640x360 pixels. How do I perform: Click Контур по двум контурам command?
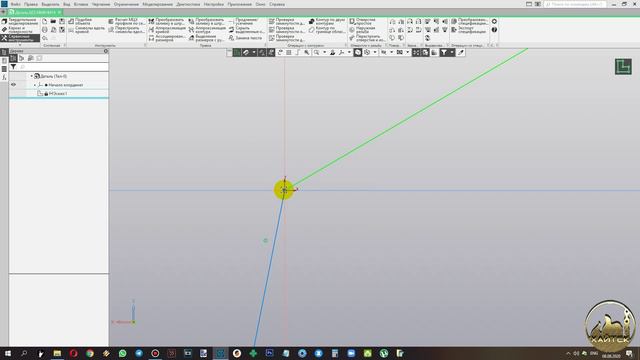327,21
